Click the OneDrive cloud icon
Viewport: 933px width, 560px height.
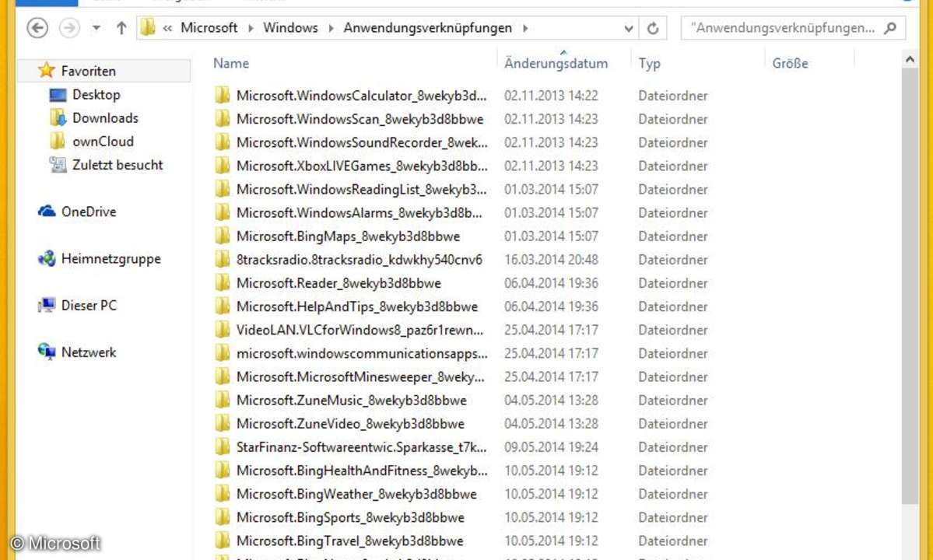click(47, 211)
